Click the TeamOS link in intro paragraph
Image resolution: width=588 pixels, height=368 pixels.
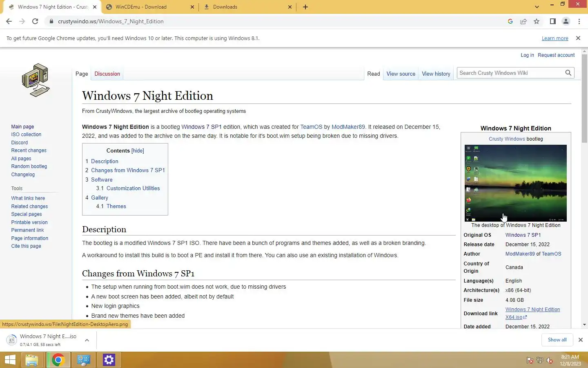click(x=311, y=127)
